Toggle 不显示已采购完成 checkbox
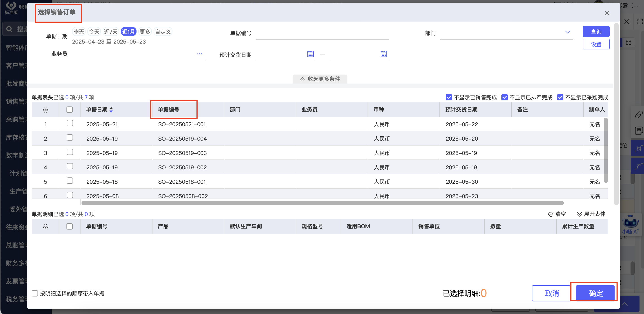Viewport: 644px width, 314px height. [x=560, y=97]
